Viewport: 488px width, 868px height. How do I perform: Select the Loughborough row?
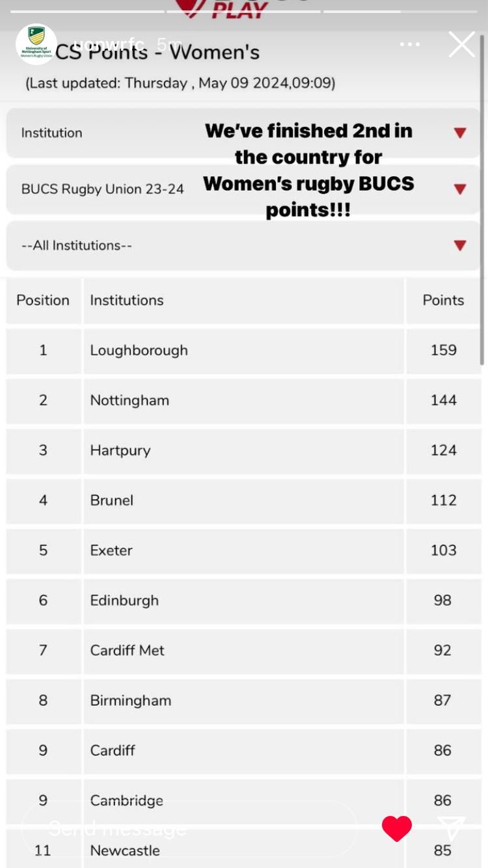pyautogui.click(x=243, y=350)
